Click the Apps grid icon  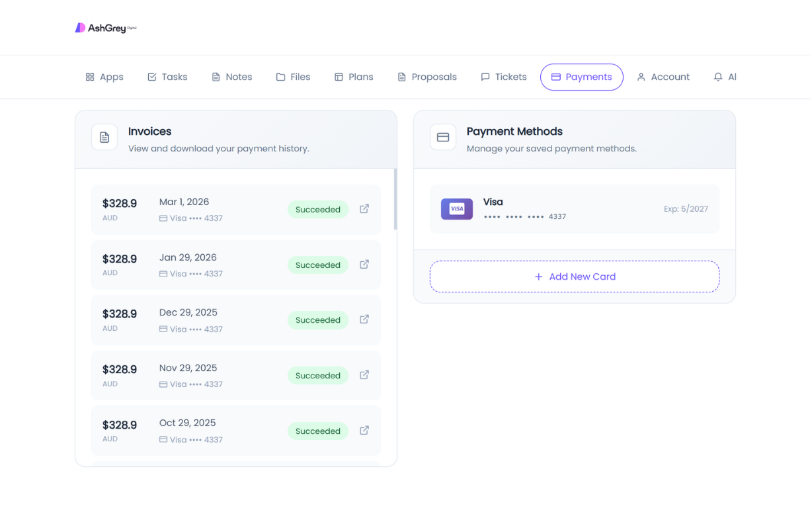click(x=90, y=77)
